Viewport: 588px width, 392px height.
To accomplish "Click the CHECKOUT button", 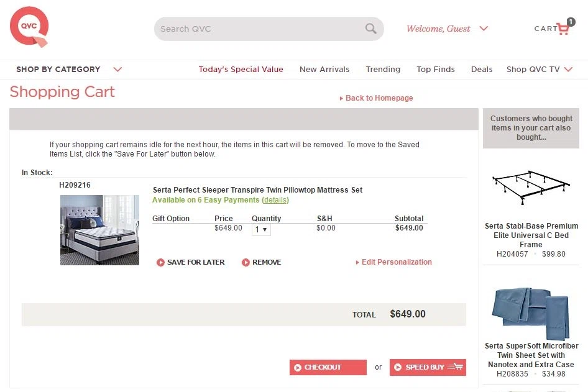I will [328, 367].
